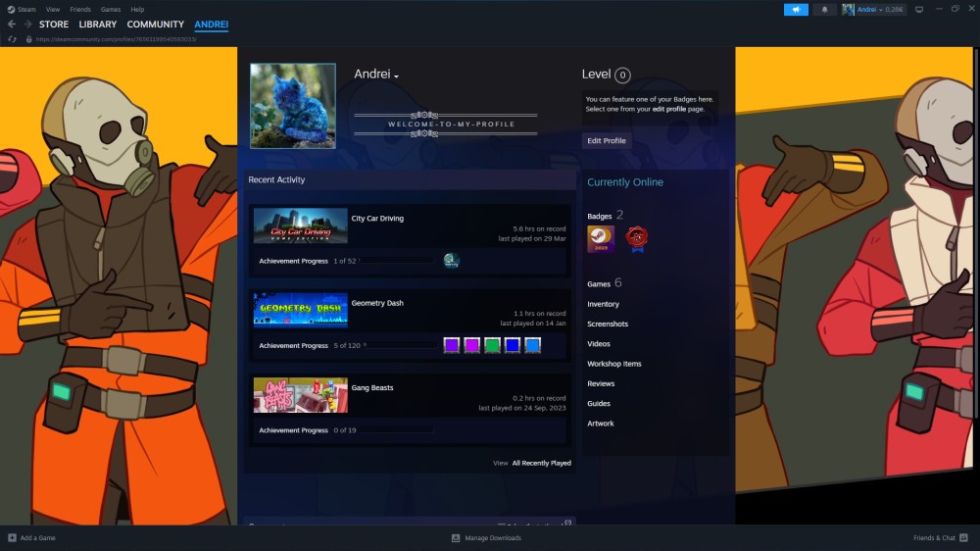Viewport: 980px width, 551px height.
Task: Click the Steam Awards 2023 badge icon
Action: (600, 238)
